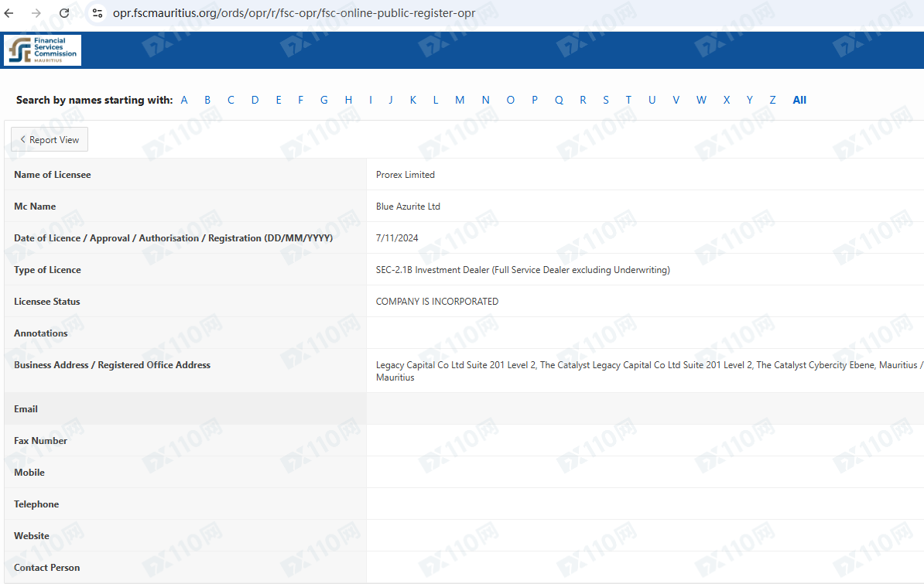
Task: Click the 'Licensee Status' label
Action: pyautogui.click(x=47, y=302)
